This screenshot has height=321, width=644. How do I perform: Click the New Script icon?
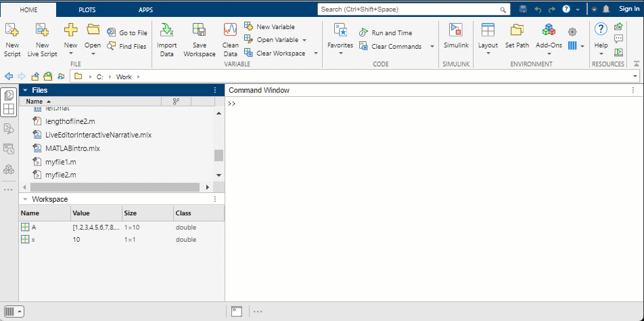12,30
